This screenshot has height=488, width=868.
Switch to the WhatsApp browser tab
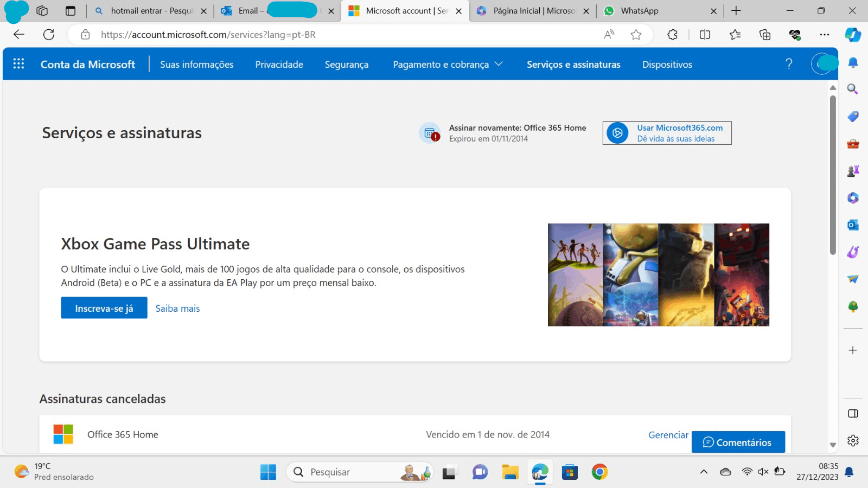click(x=659, y=11)
